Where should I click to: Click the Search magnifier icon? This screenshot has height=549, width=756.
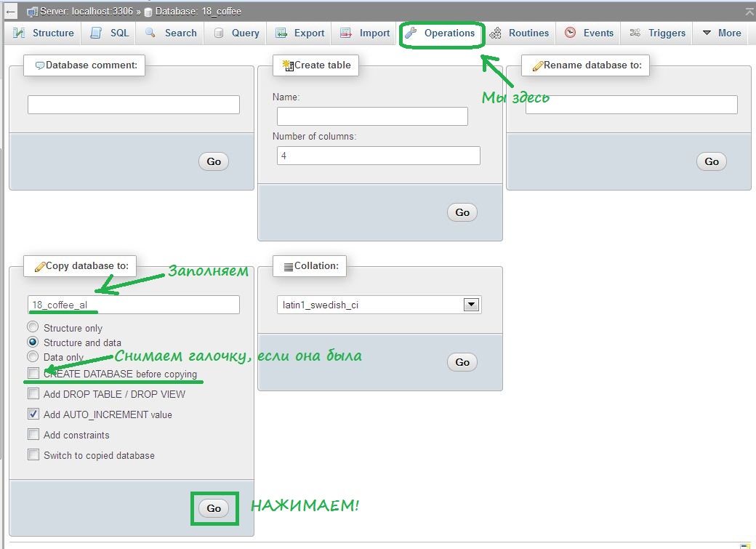[150, 33]
